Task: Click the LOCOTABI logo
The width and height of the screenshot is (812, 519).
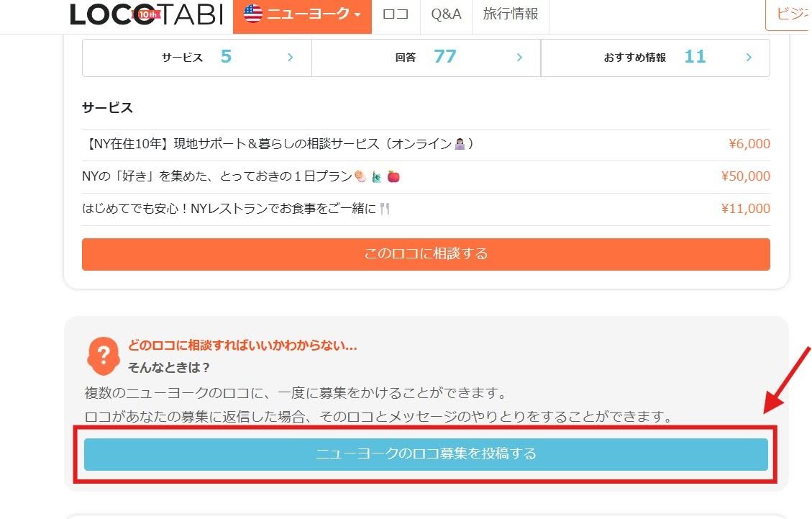Action: tap(147, 14)
